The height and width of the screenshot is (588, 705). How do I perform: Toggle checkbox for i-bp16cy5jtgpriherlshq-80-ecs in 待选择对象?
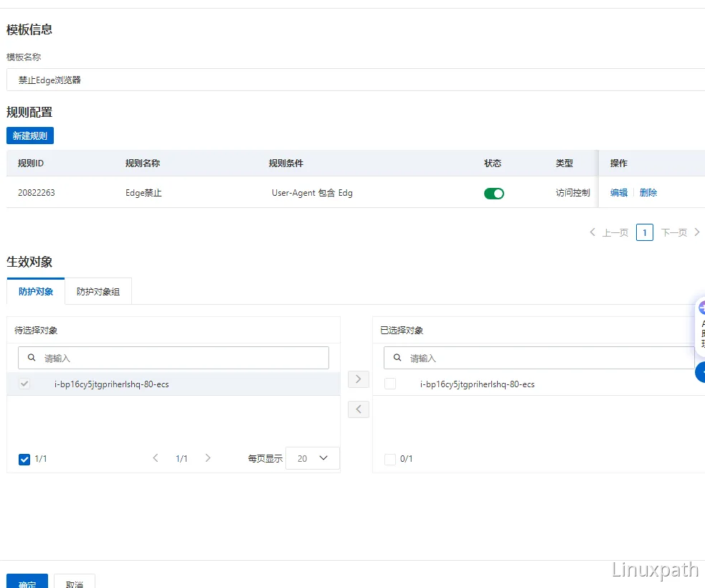click(24, 384)
